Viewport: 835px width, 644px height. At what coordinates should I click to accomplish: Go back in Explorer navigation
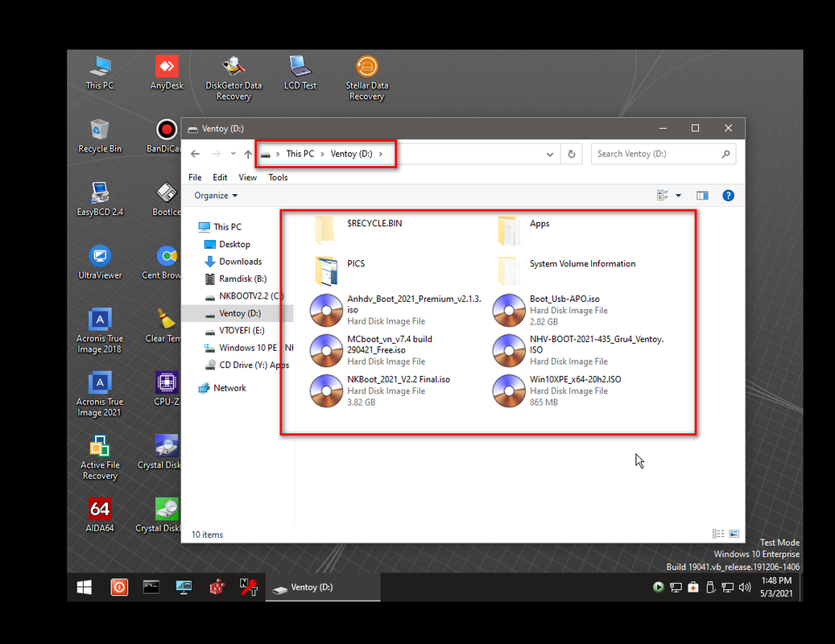point(196,154)
